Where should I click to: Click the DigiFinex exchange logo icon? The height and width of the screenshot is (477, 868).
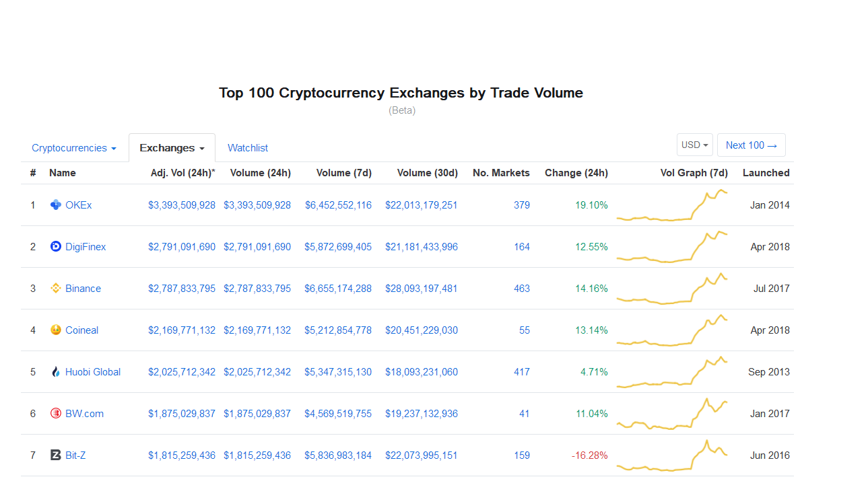(x=56, y=247)
